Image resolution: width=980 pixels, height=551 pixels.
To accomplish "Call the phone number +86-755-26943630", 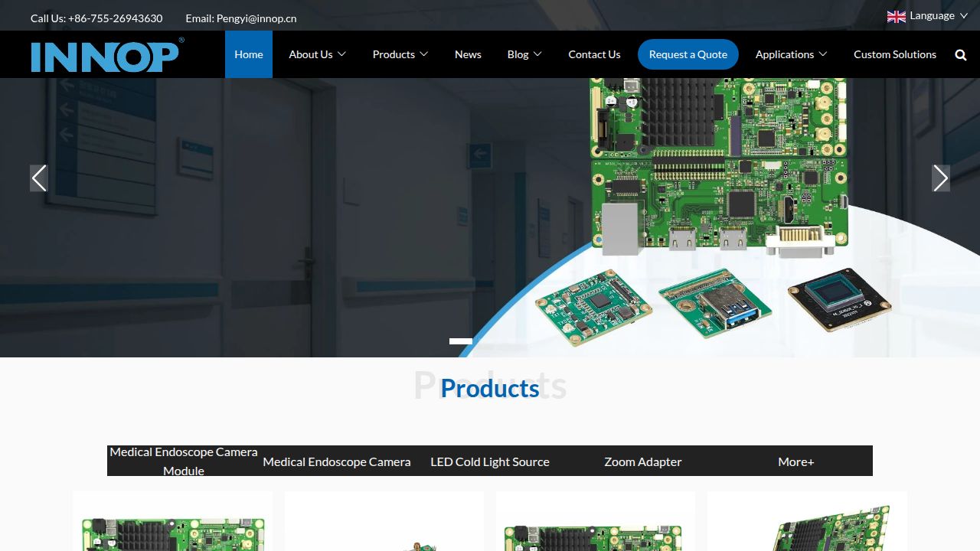I will pos(115,18).
